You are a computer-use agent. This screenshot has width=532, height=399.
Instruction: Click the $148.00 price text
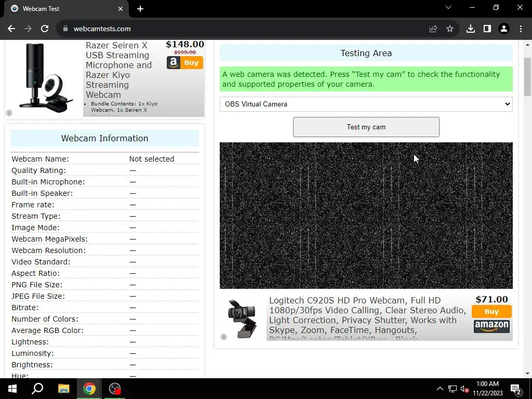click(x=185, y=45)
